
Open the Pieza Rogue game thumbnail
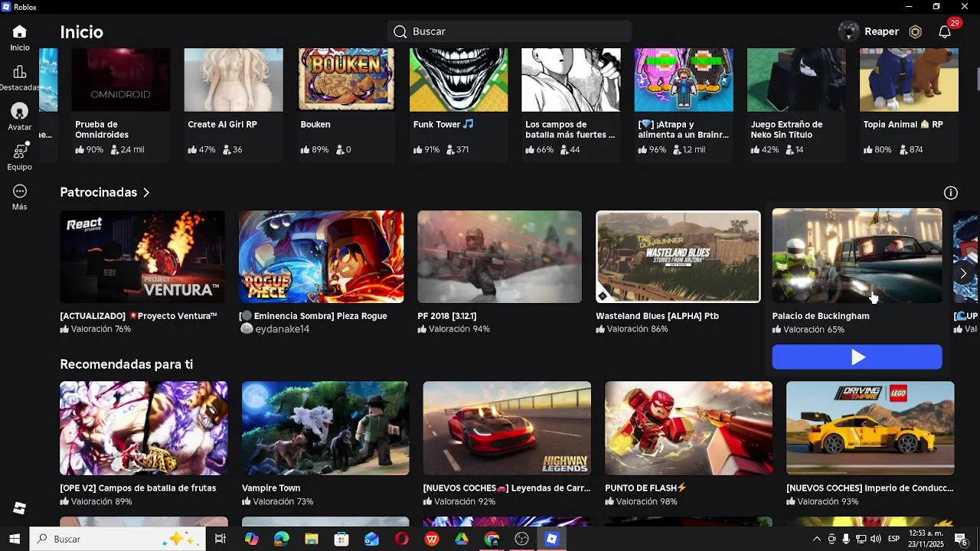(x=321, y=256)
